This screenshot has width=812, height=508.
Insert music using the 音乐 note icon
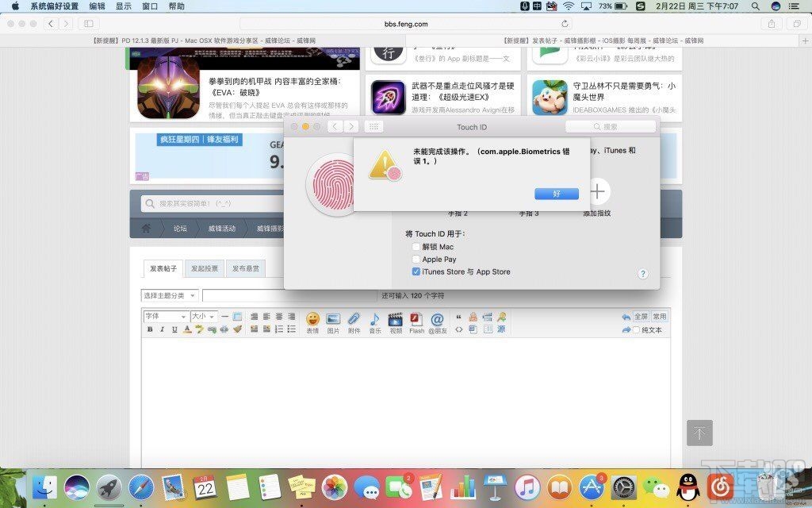click(373, 318)
